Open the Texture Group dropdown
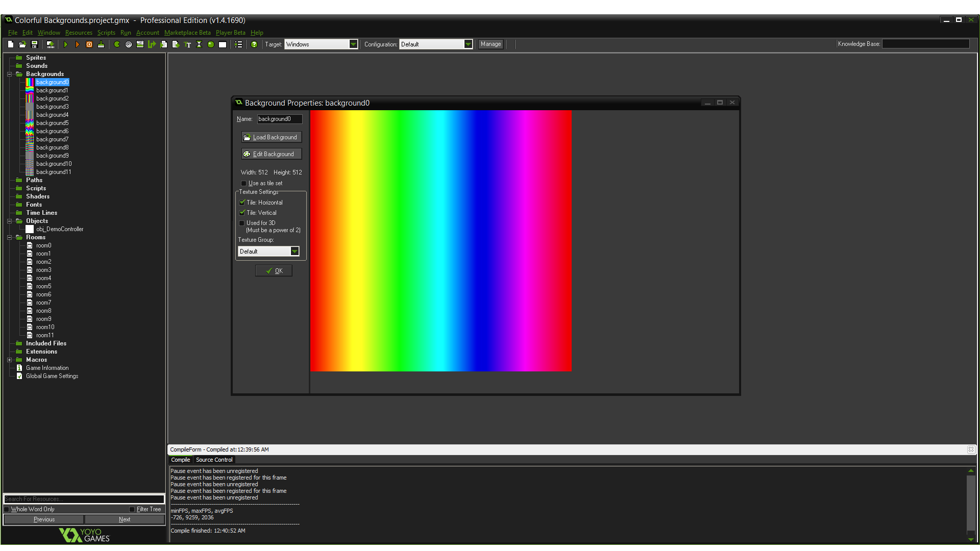The height and width of the screenshot is (551, 980). point(295,251)
